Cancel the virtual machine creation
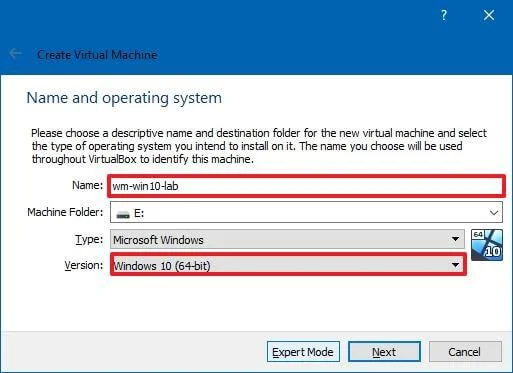The width and height of the screenshot is (513, 373). click(x=465, y=352)
